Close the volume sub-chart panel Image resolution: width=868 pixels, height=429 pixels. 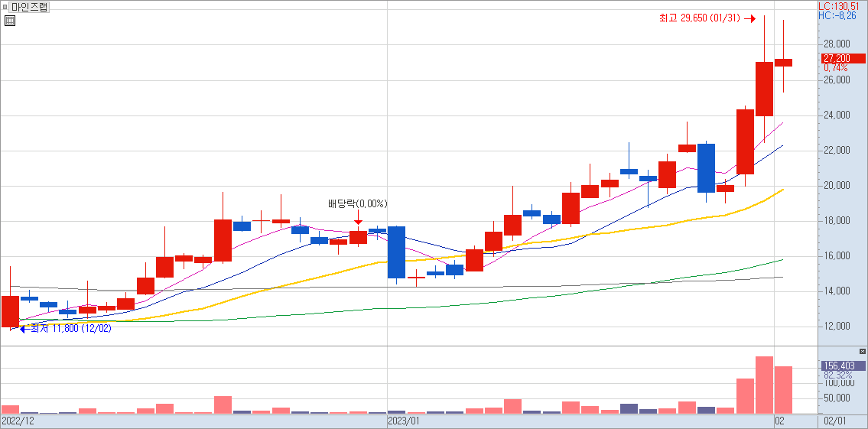[x=862, y=351]
